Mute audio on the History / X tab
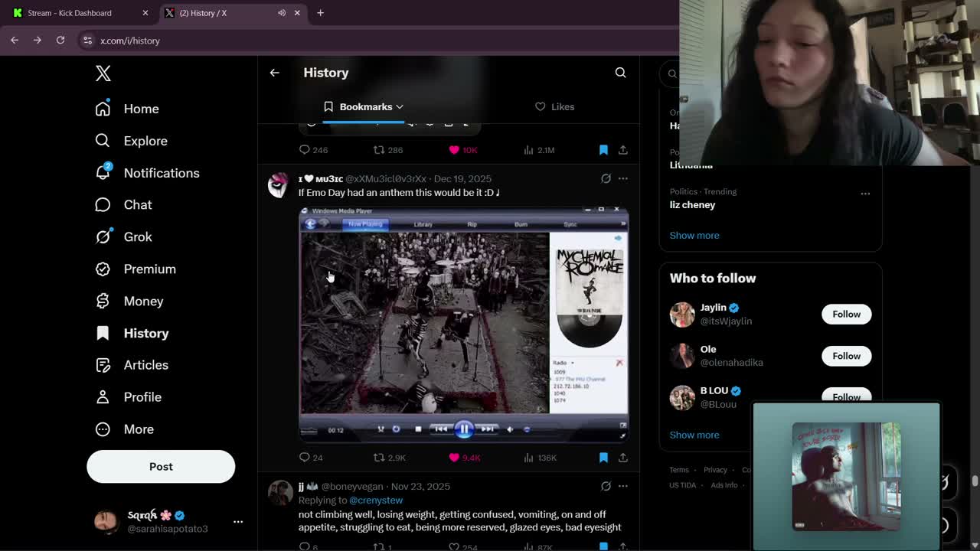This screenshot has height=551, width=980. coord(282,13)
